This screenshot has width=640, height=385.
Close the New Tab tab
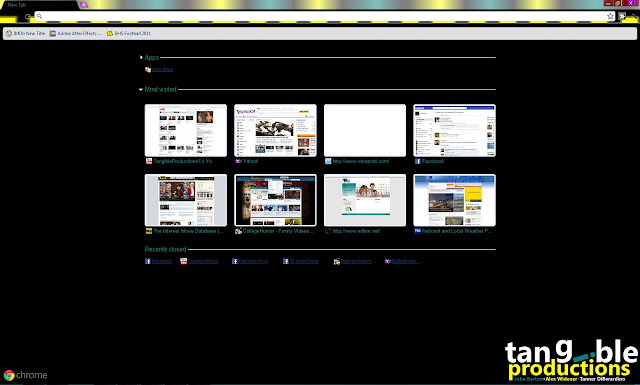[x=73, y=5]
